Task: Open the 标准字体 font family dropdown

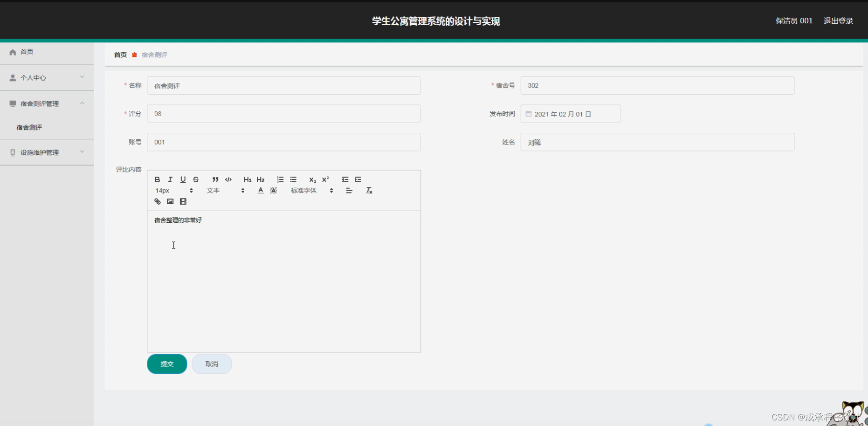Action: (308, 190)
